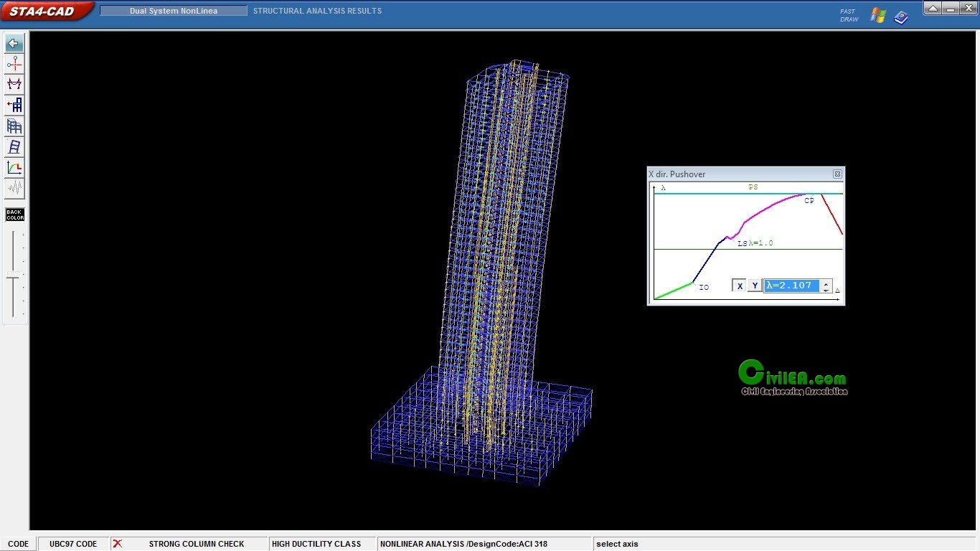Adjust the upper vertical slider in left panel
Image resolution: width=980 pixels, height=551 pixels.
click(14, 250)
